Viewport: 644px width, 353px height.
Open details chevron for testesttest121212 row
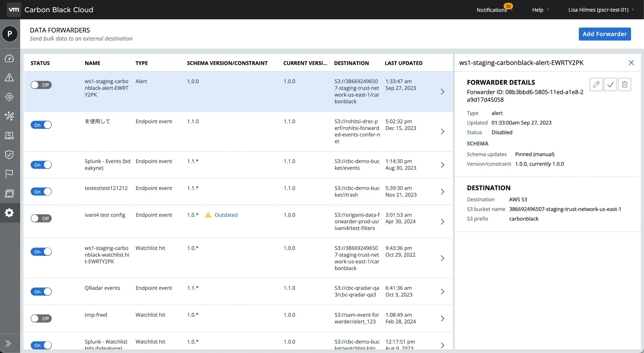pyautogui.click(x=442, y=192)
